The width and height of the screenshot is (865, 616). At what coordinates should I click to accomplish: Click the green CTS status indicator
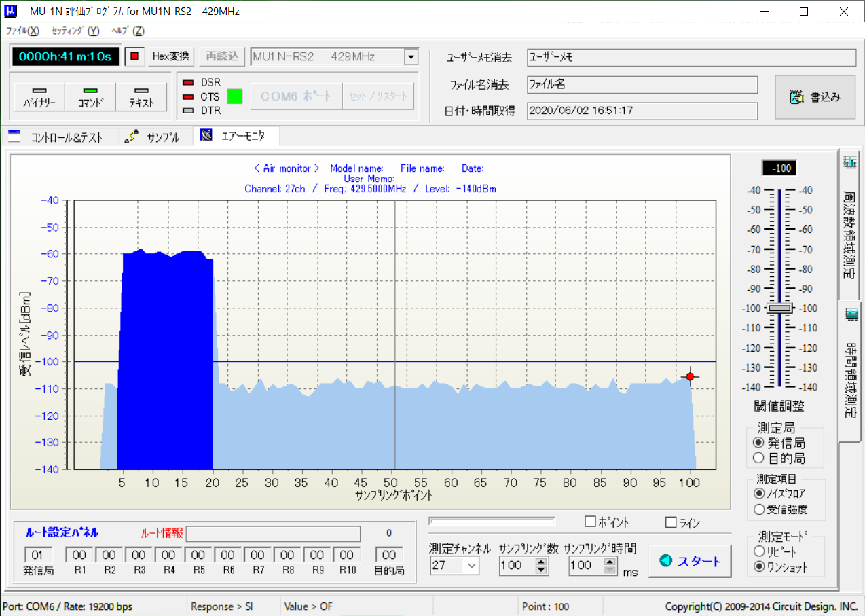click(234, 96)
